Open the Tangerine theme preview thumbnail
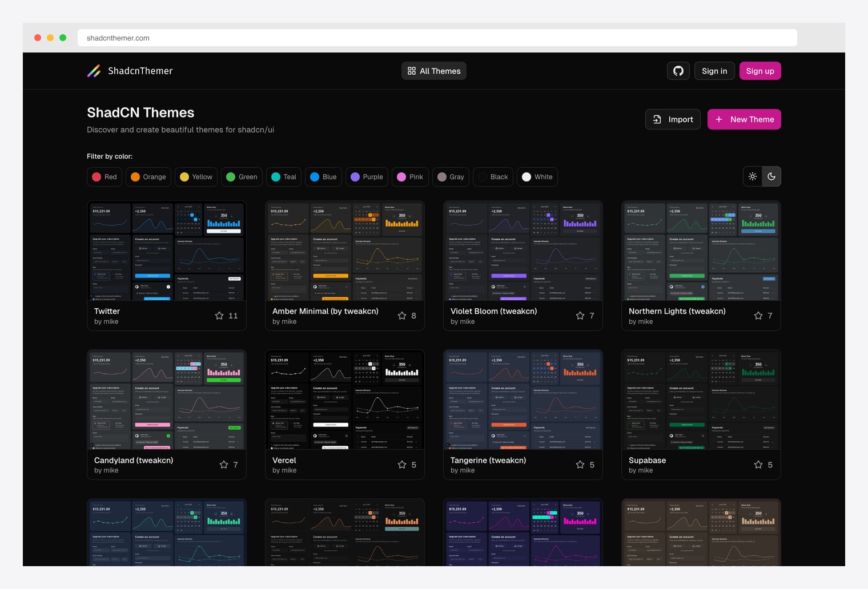 523,400
